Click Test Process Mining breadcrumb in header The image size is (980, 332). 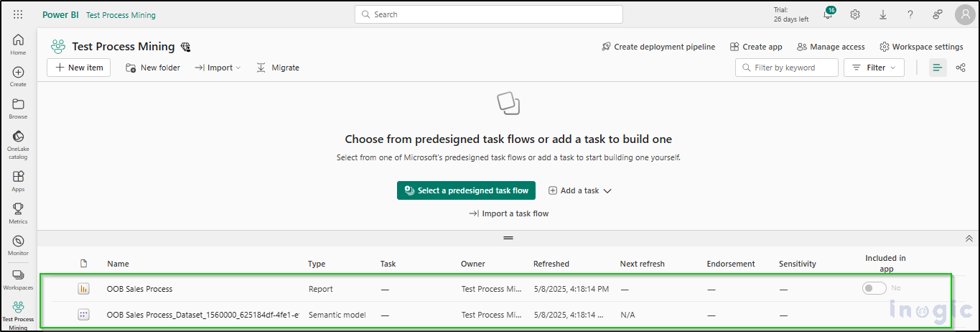[x=121, y=15]
